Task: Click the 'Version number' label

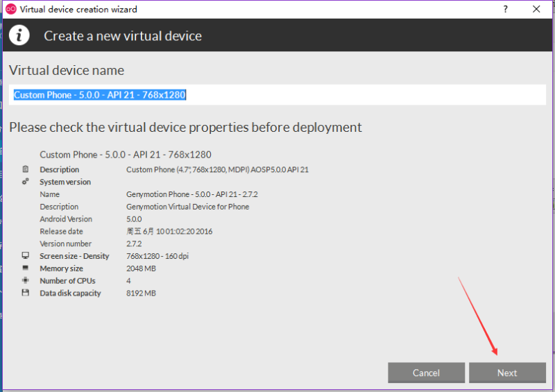Action: [65, 244]
